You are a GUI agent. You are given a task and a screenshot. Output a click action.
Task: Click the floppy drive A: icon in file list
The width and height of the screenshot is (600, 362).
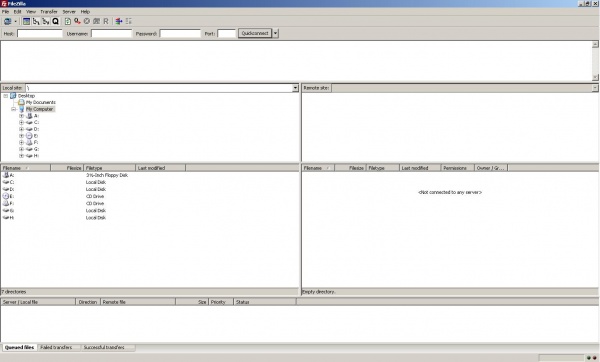point(6,175)
